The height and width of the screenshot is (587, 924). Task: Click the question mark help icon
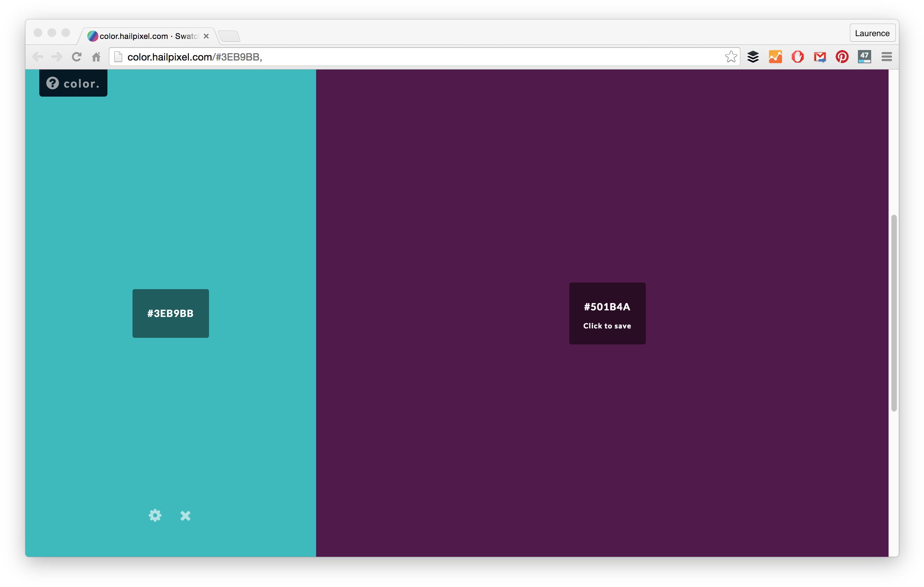pos(53,83)
